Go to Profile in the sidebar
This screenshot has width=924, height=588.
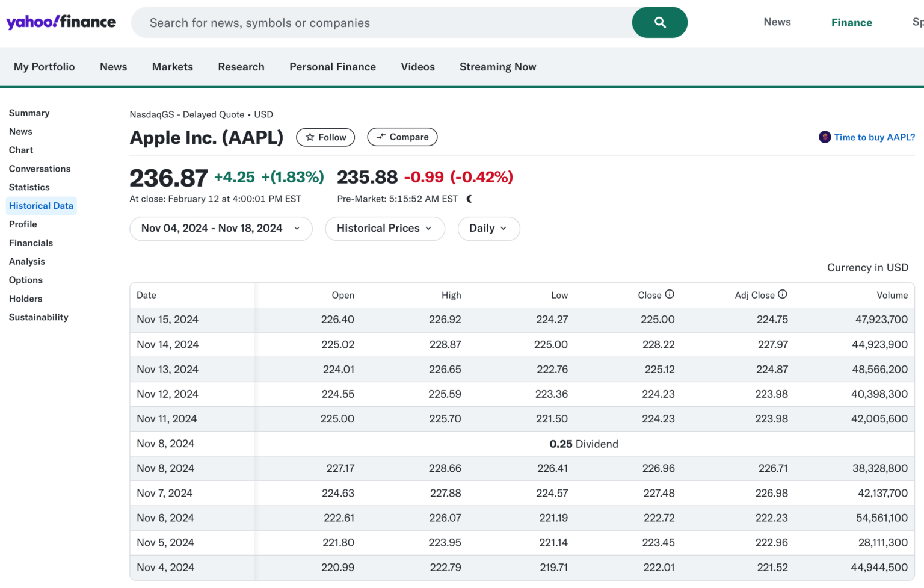(x=23, y=224)
